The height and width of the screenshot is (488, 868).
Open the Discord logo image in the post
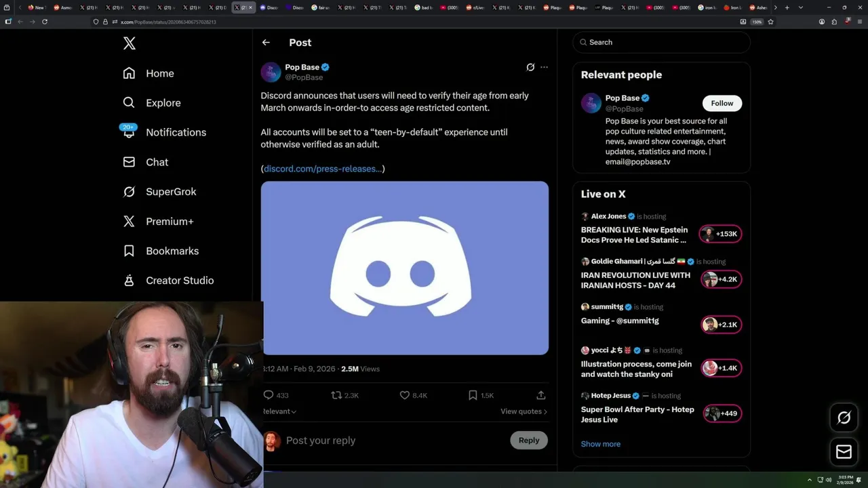[405, 268]
